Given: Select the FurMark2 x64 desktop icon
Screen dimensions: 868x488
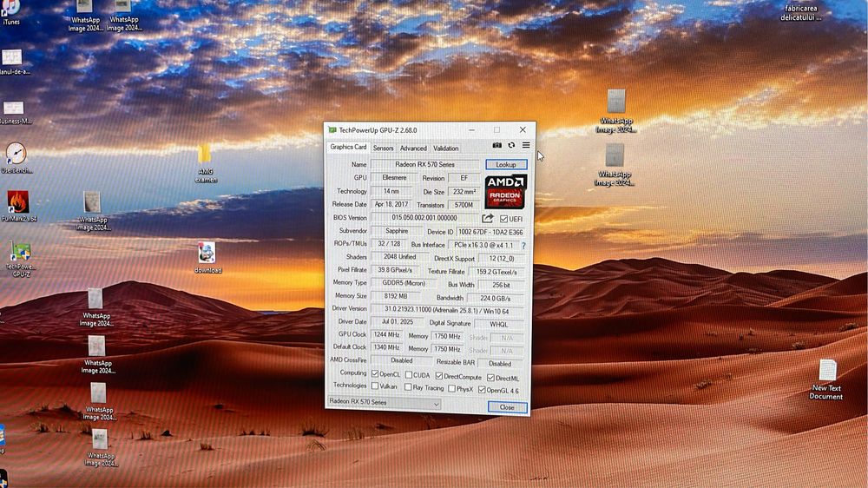Looking at the screenshot, I should (18, 206).
